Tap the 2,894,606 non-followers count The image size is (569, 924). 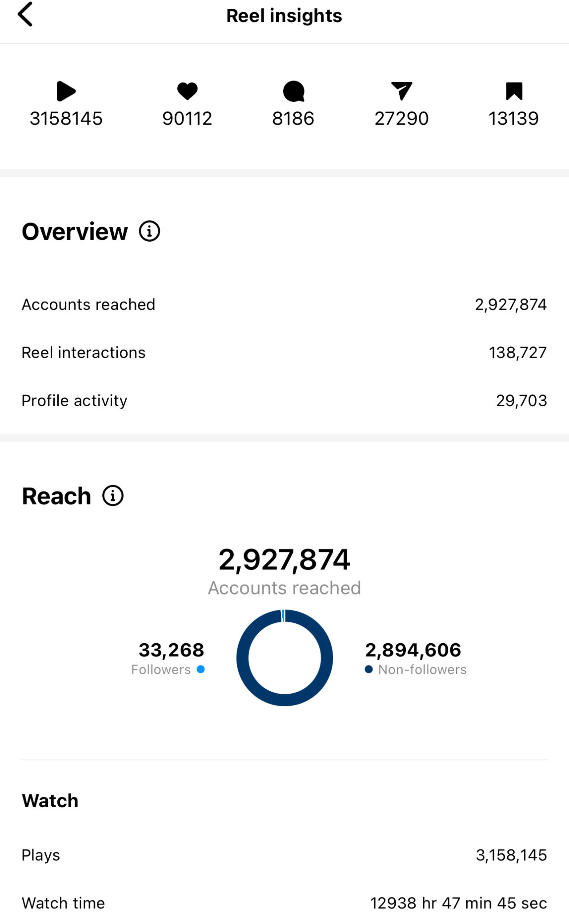tap(413, 650)
